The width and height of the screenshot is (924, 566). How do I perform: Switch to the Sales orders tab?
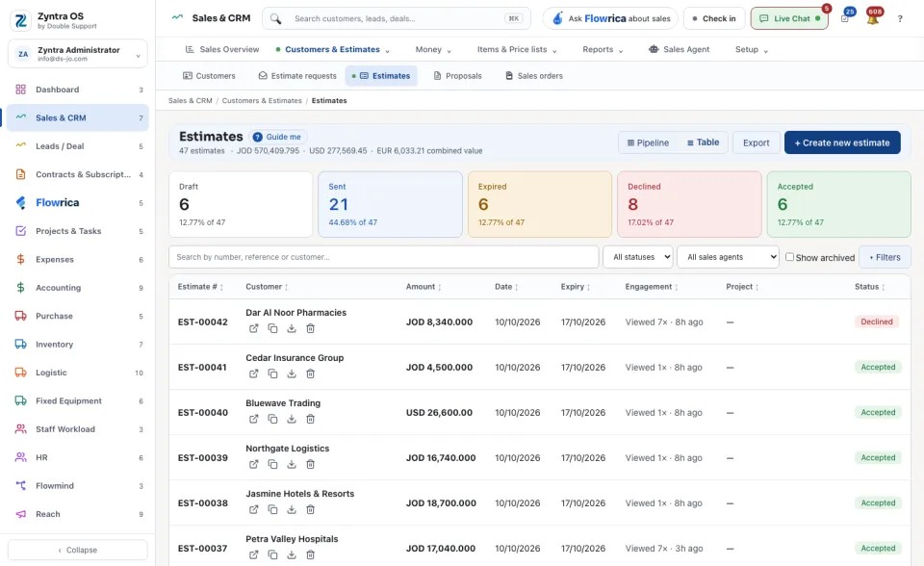point(534,76)
